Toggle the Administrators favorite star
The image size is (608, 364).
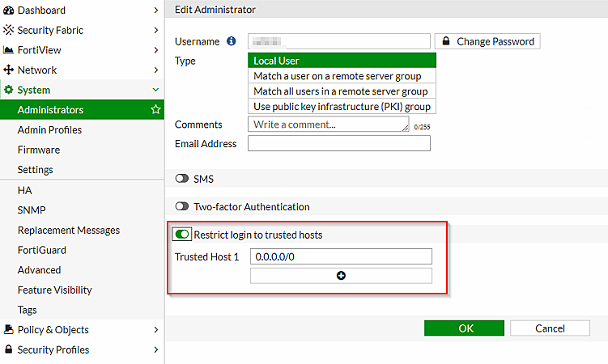click(x=155, y=109)
